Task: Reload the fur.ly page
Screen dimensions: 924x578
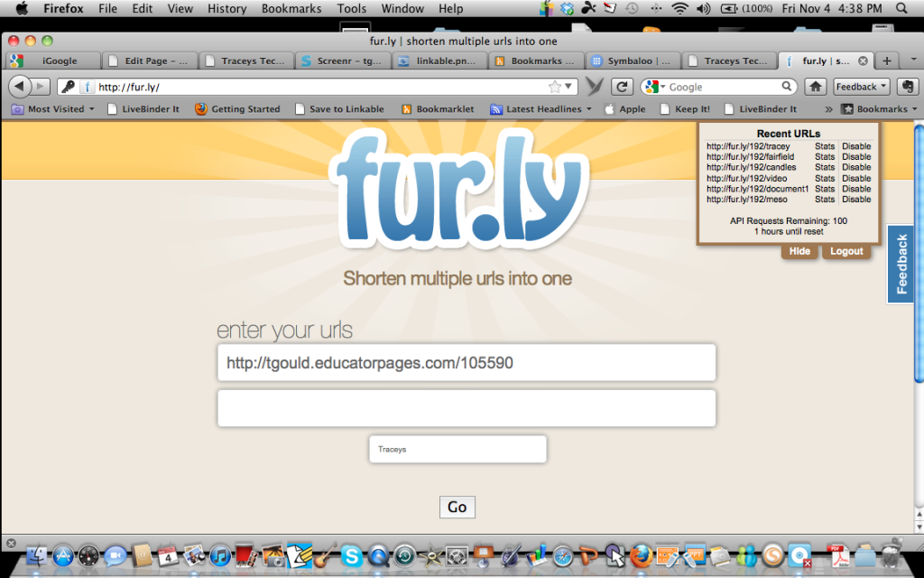Action: [622, 87]
